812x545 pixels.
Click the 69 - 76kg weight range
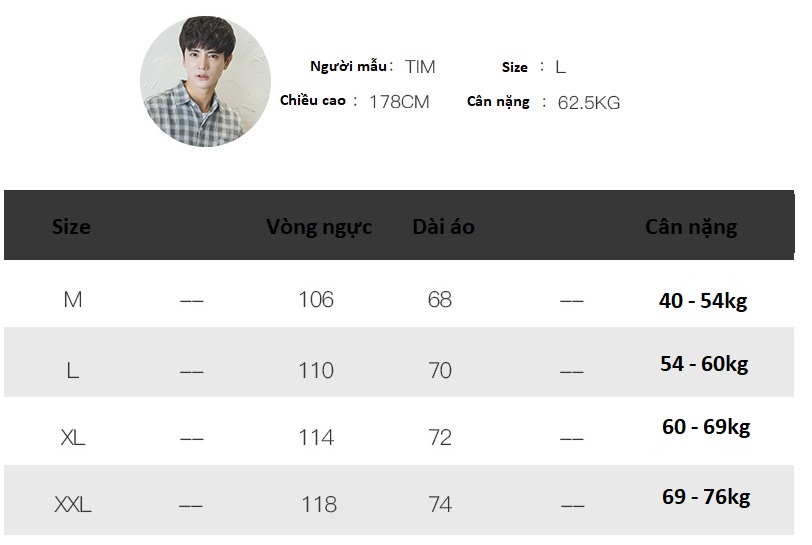pyautogui.click(x=706, y=497)
